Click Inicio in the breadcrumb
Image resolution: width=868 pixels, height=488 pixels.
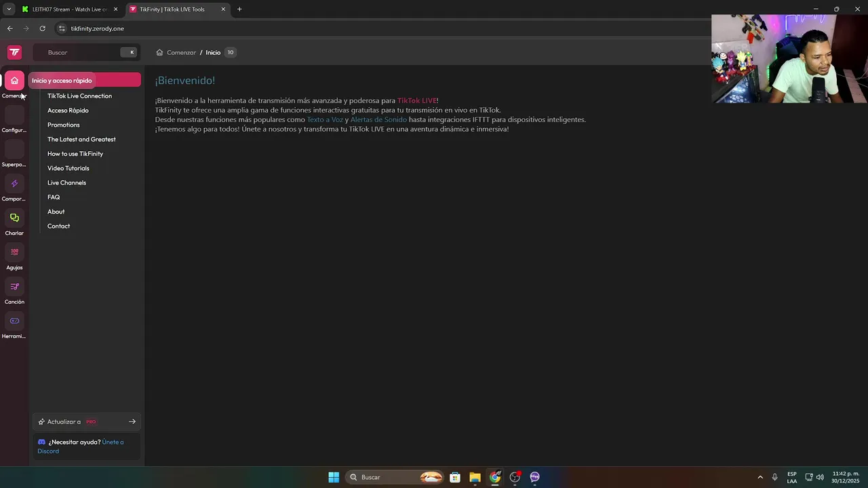(x=213, y=52)
